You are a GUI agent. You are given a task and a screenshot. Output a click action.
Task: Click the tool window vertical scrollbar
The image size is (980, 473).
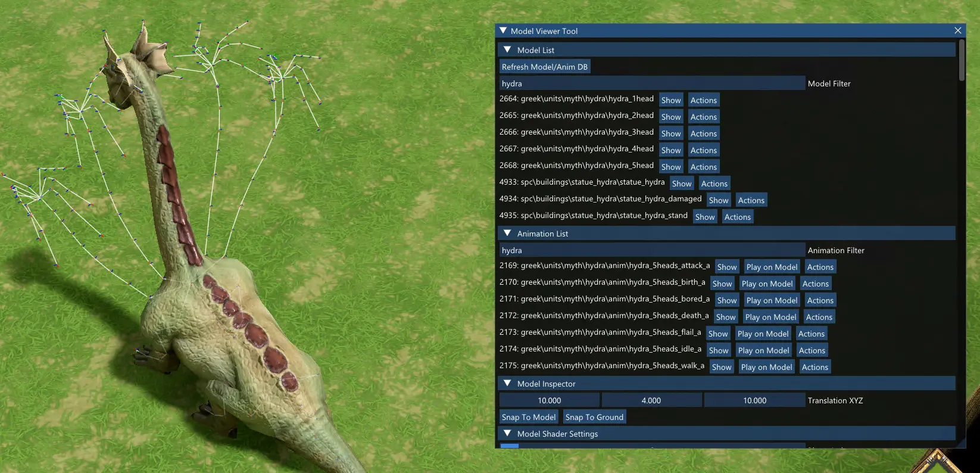(962, 61)
